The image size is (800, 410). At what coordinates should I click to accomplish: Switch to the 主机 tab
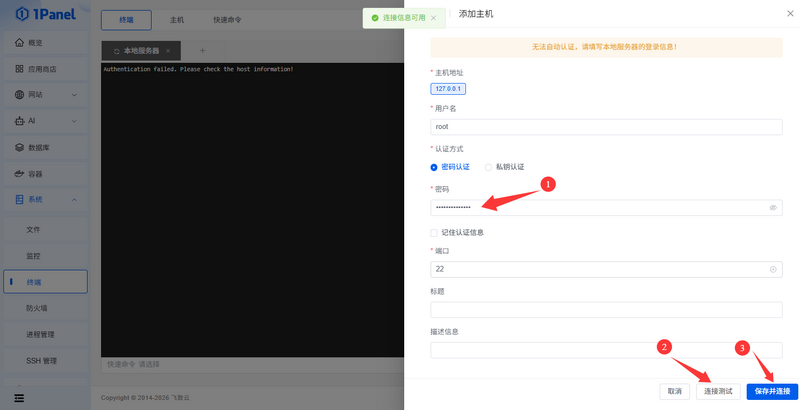click(177, 20)
